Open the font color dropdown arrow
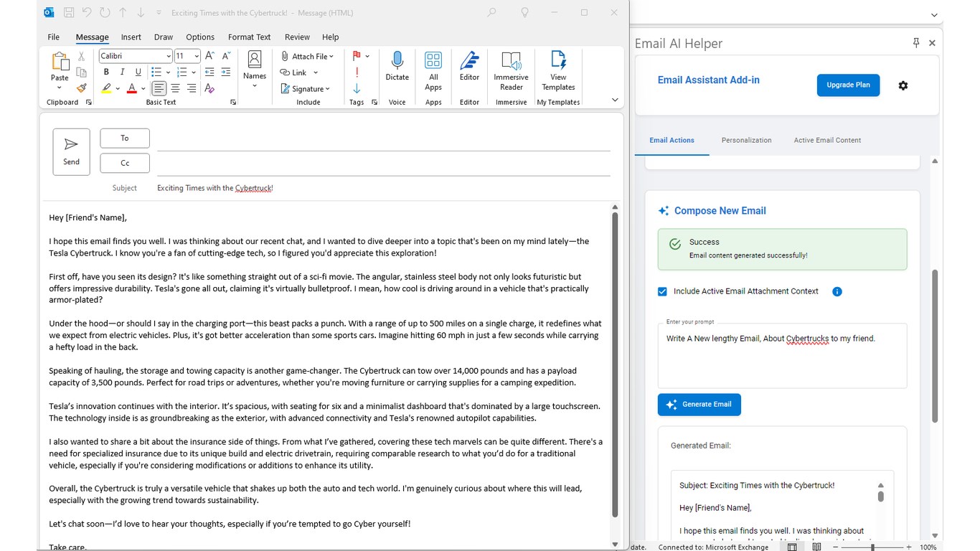 click(x=143, y=89)
